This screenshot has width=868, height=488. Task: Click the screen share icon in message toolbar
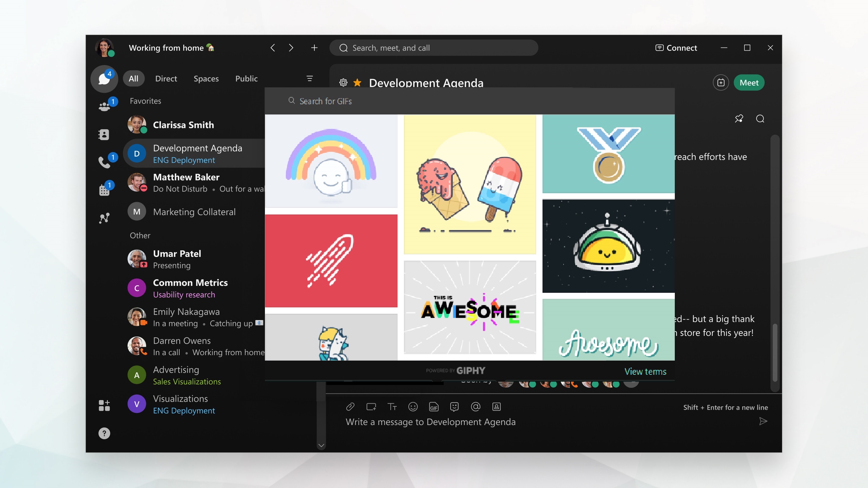coord(371,407)
